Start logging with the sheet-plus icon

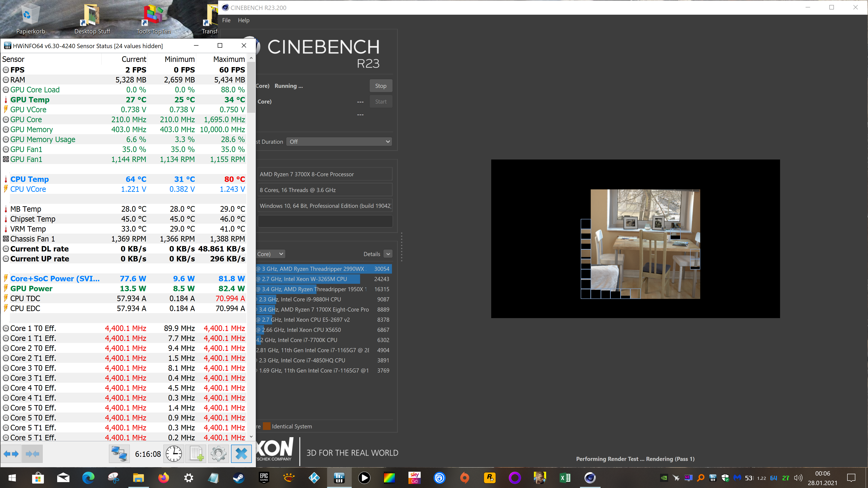point(196,454)
